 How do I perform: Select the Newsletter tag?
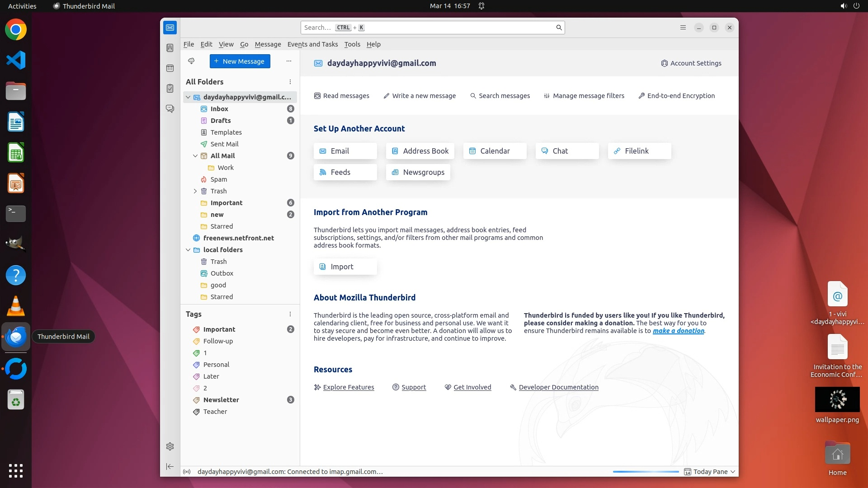pos(221,400)
